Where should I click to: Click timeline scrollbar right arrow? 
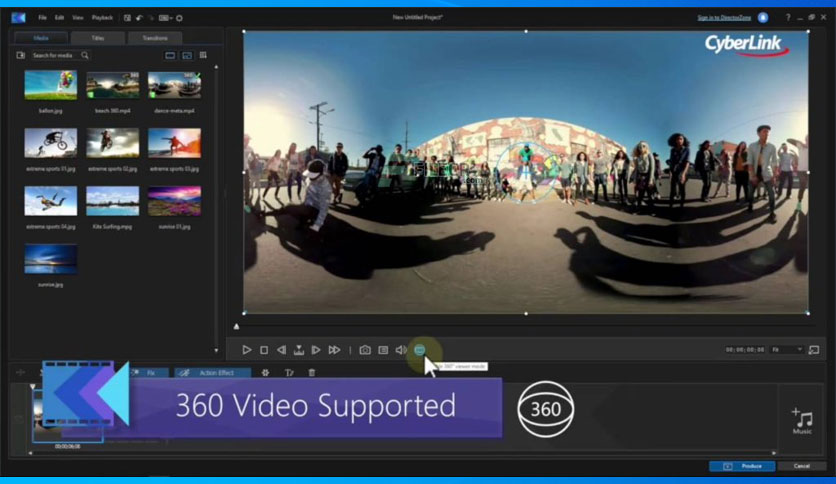[774, 453]
